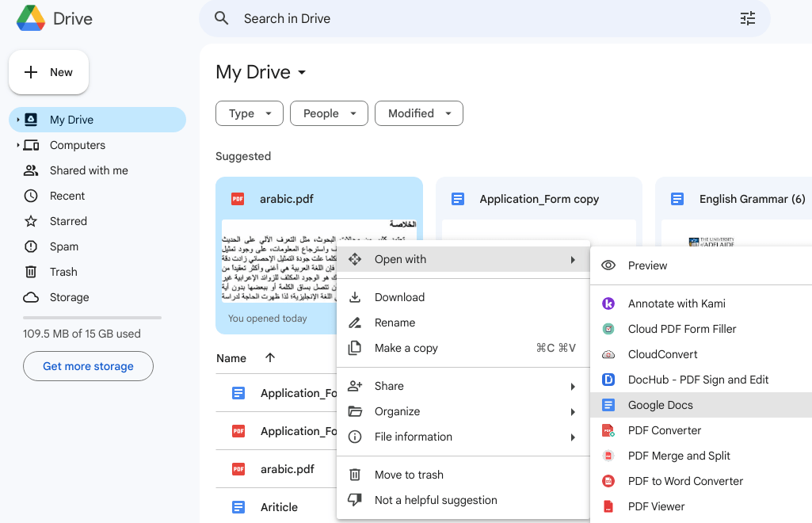The height and width of the screenshot is (523, 812).
Task: Click the Storage cloud icon in sidebar
Action: coord(31,297)
